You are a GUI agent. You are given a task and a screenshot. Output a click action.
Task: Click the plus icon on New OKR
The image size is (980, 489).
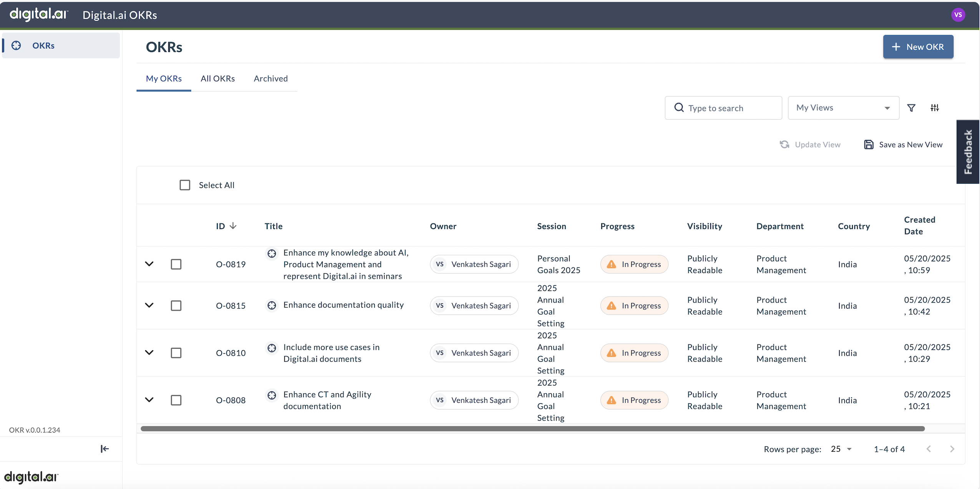pyautogui.click(x=896, y=47)
